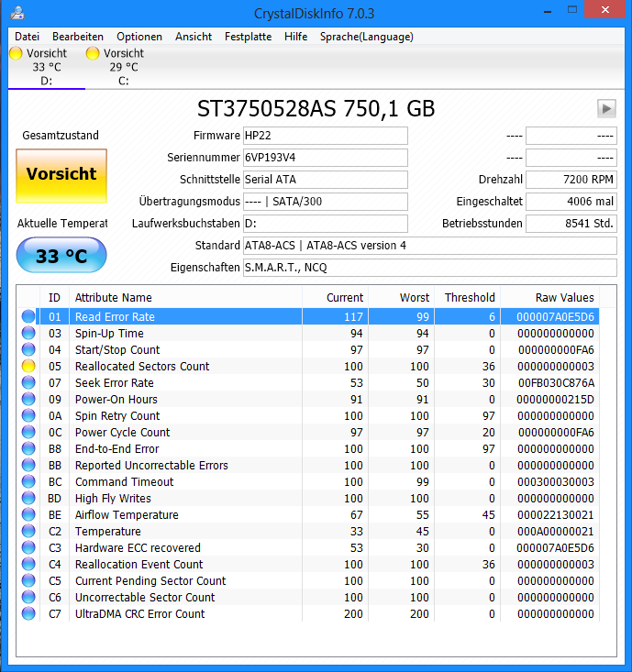Switch to the D: drive tab
Screen dimensions: 632x672
pyautogui.click(x=46, y=67)
